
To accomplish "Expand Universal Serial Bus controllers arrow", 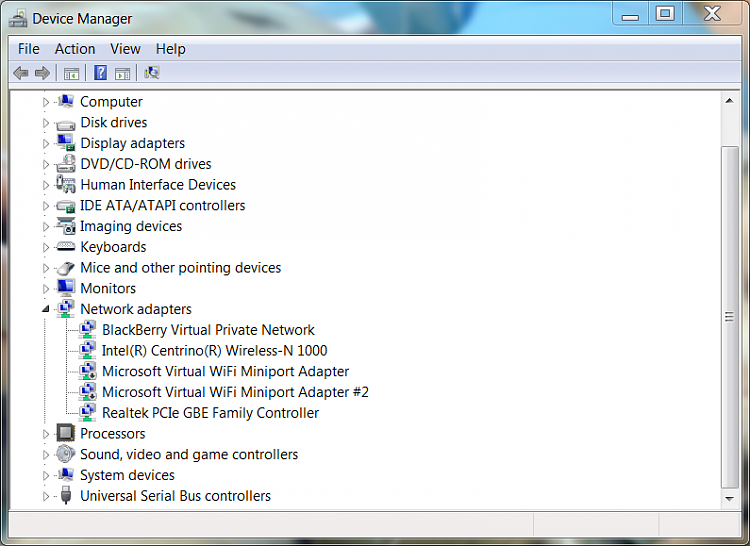I will (x=46, y=496).
